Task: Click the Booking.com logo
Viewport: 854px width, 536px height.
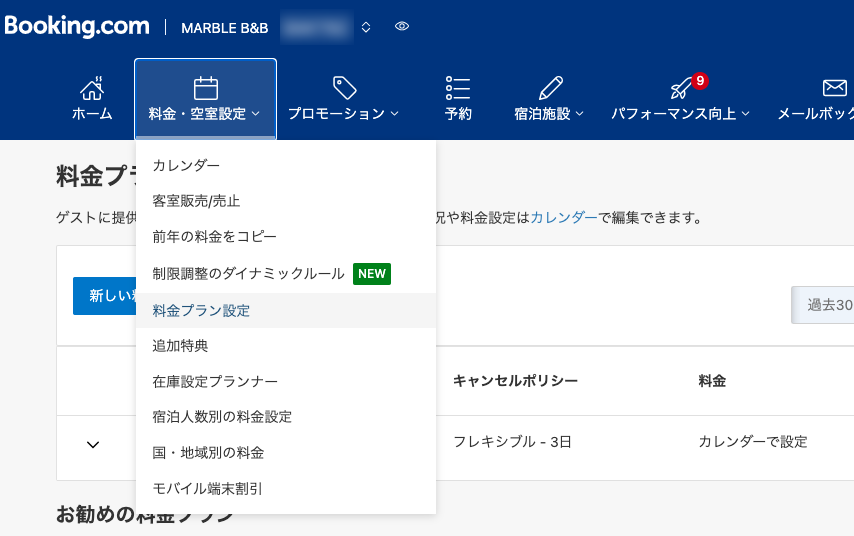Action: 77,27
